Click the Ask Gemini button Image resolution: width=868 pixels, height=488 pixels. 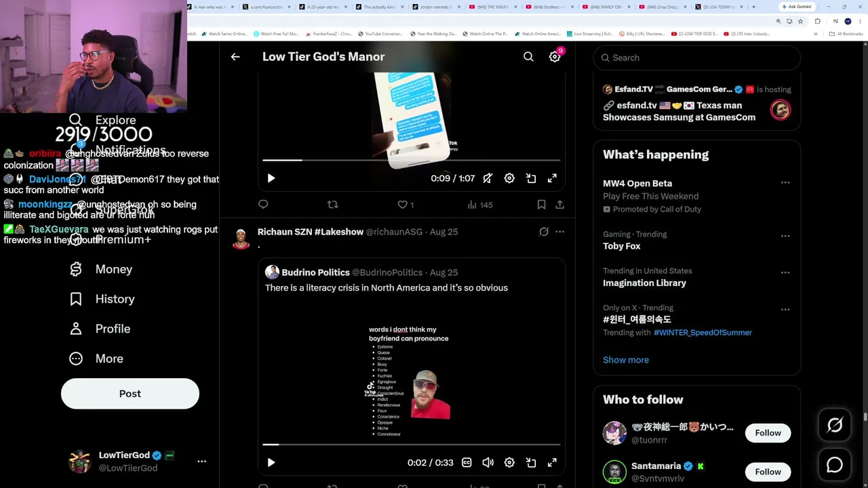coord(797,7)
